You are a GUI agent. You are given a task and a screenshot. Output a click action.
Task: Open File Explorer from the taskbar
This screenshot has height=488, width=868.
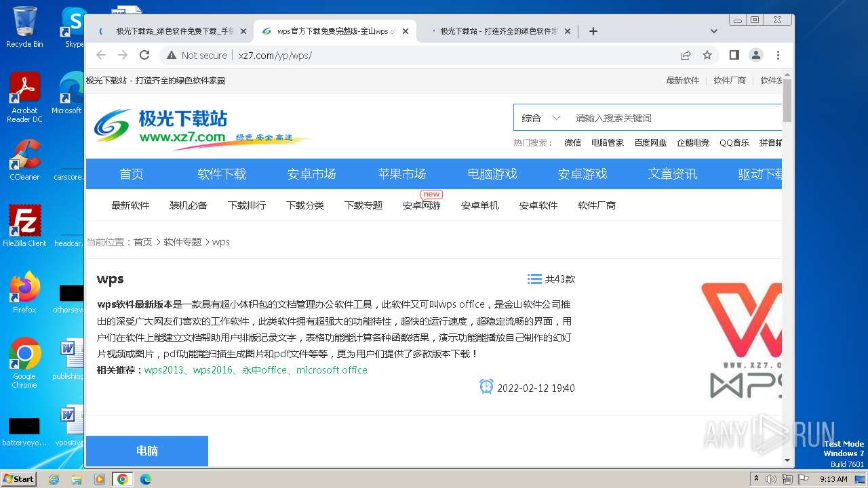pos(77,479)
